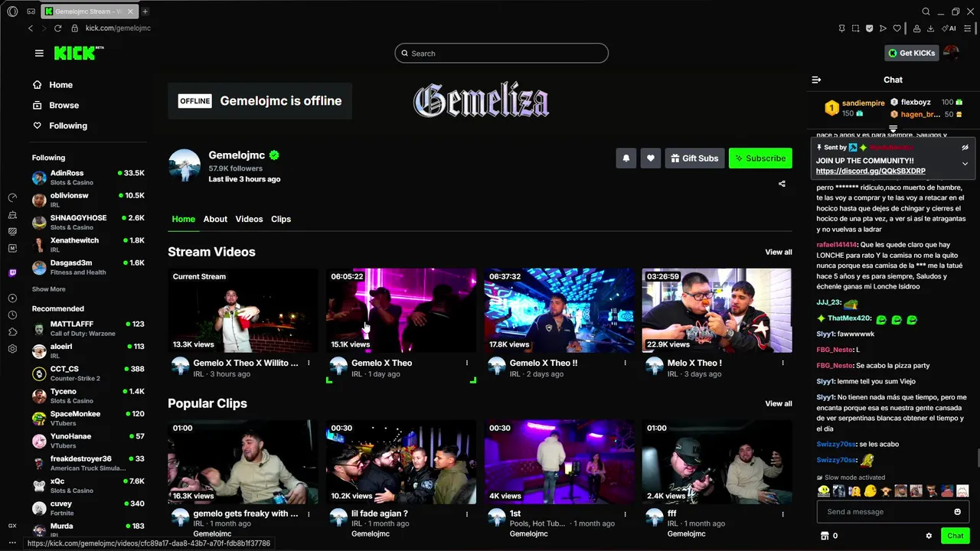980x551 pixels.
Task: Focus the Search field
Action: [x=501, y=53]
